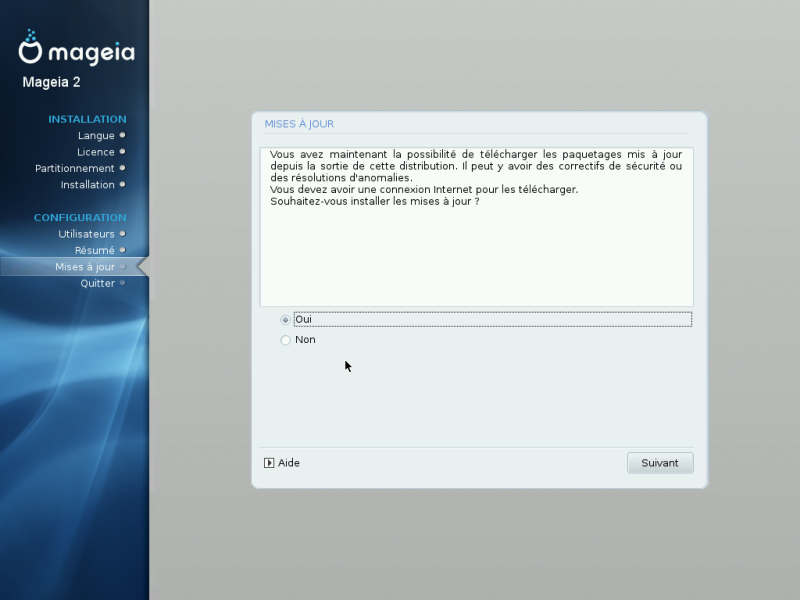Click the bullet next to Langue
Screen dimensions: 800x600
tap(122, 135)
